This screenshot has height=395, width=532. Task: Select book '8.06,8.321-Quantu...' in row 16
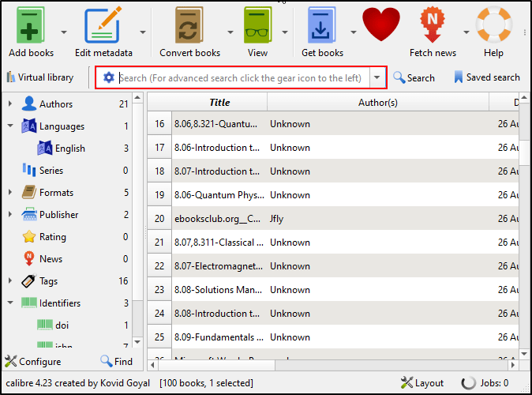click(215, 124)
